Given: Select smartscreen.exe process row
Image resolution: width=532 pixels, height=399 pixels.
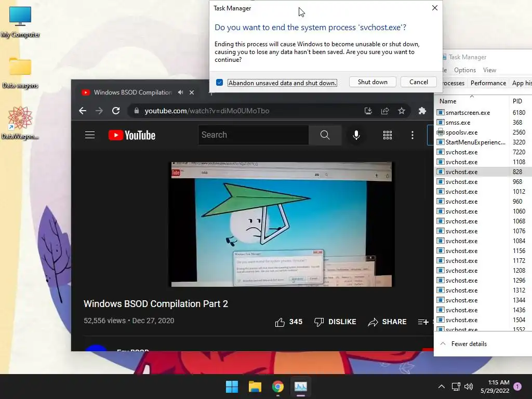Looking at the screenshot, I should coord(484,112).
